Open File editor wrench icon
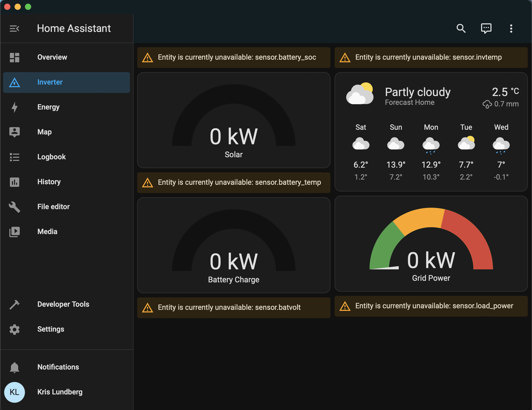Image resolution: width=532 pixels, height=410 pixels. (15, 207)
